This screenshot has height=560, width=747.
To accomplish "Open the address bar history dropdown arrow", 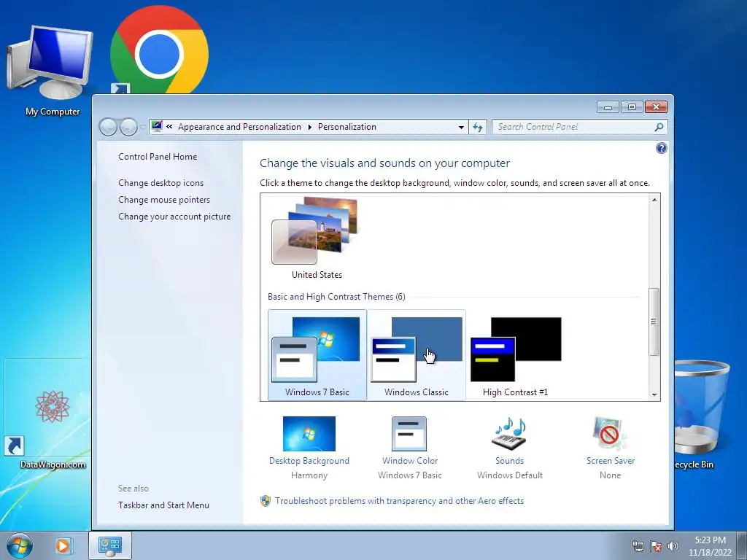I will [x=461, y=127].
